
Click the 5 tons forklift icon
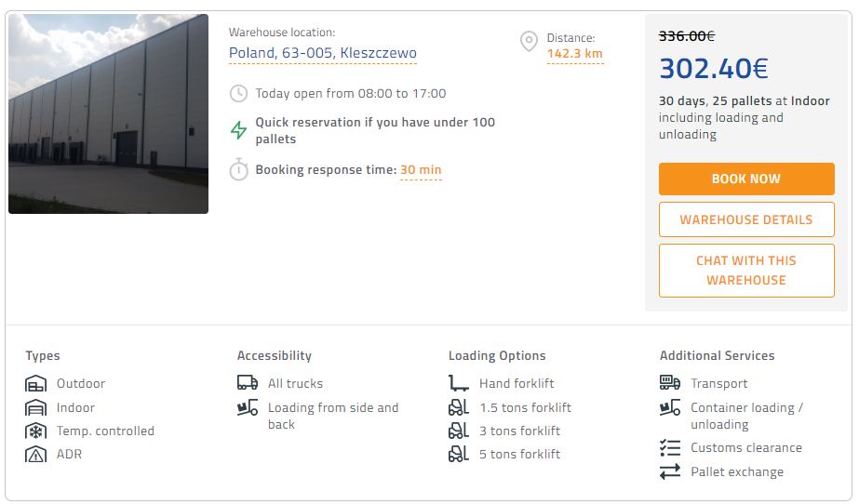(x=458, y=455)
